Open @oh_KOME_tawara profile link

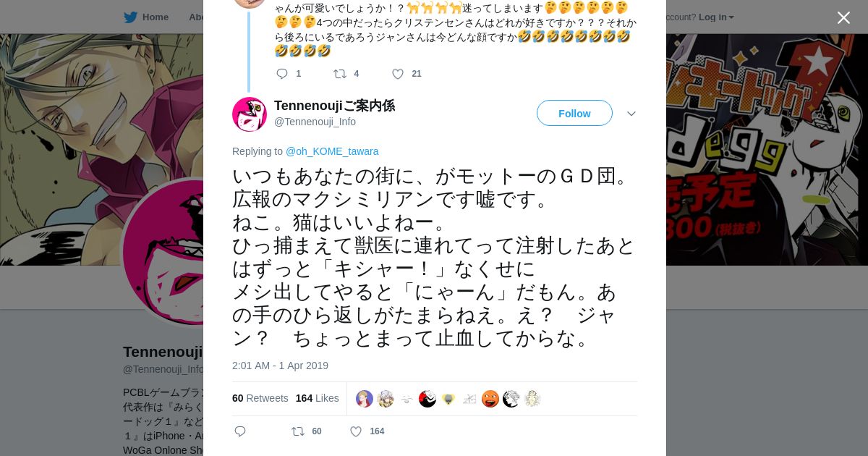(332, 151)
